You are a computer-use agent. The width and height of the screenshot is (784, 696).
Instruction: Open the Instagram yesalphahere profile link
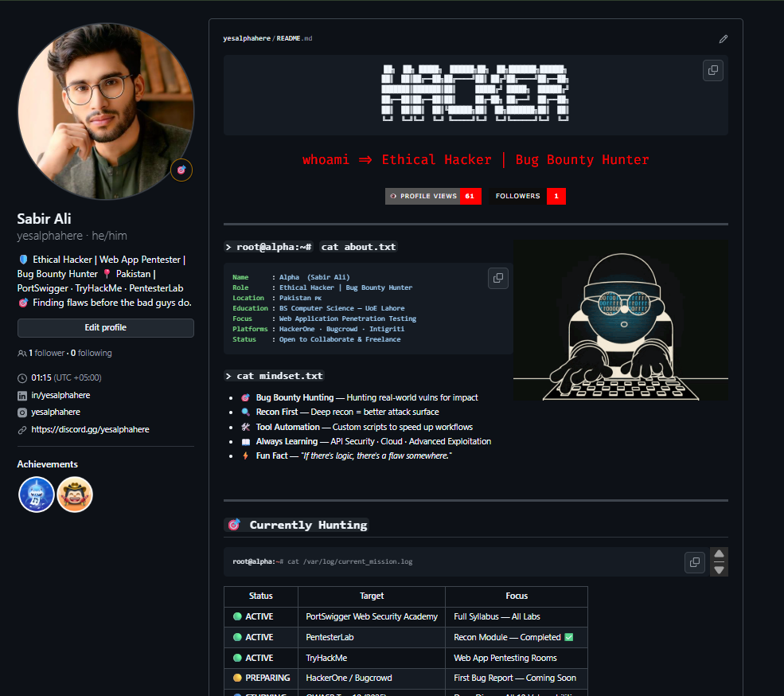56,412
